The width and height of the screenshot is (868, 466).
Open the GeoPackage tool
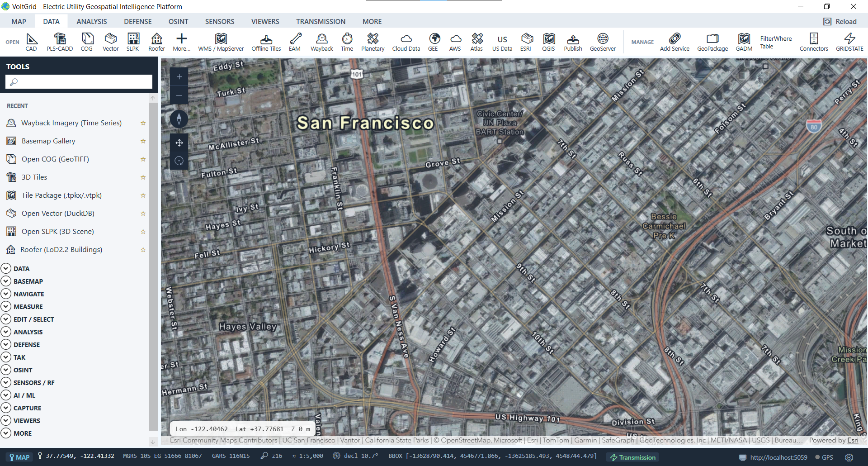713,42
